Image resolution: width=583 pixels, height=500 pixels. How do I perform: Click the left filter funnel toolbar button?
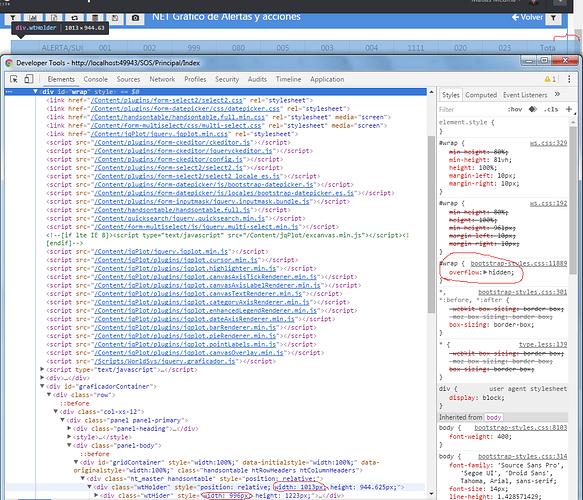(x=13, y=18)
